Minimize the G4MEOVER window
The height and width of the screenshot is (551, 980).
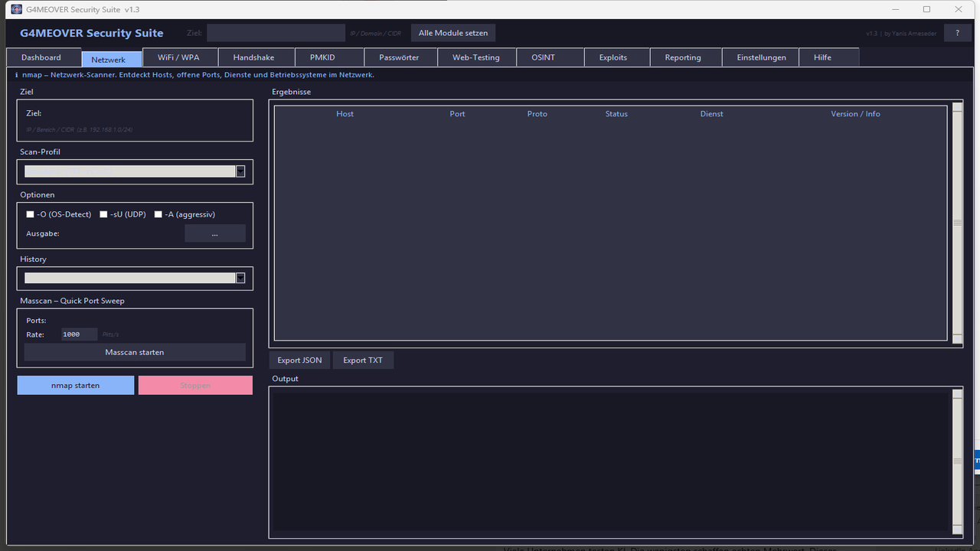pos(894,9)
